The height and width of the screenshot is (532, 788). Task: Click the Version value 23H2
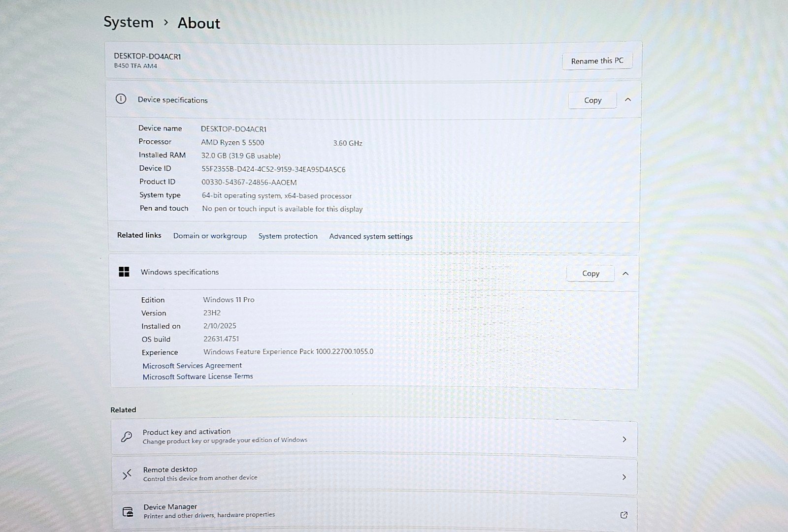click(212, 313)
